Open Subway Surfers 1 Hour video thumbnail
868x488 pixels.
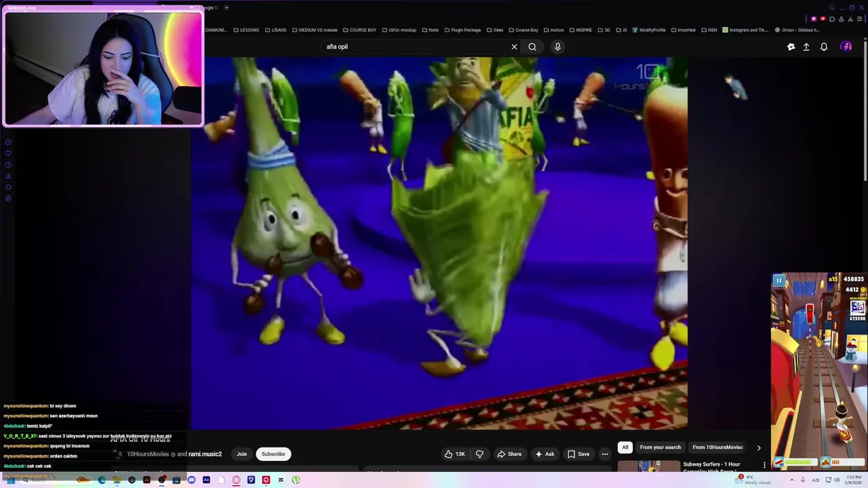tap(649, 466)
